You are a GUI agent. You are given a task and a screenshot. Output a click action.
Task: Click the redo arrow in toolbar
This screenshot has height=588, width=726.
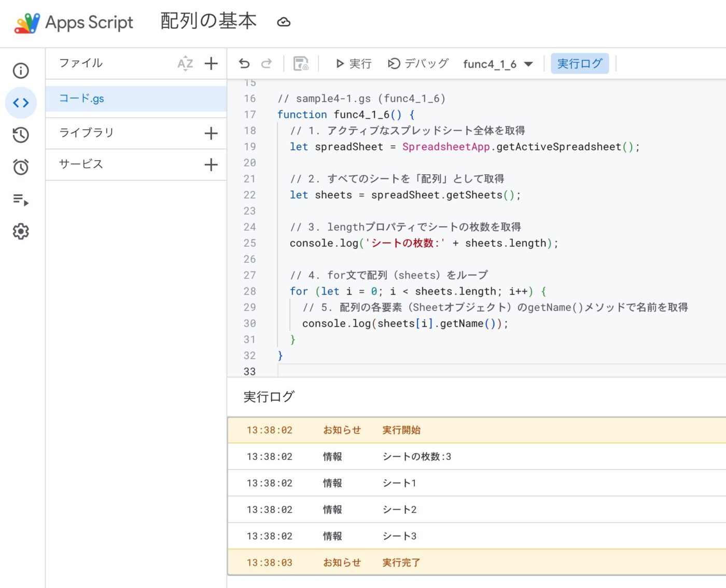coord(267,64)
